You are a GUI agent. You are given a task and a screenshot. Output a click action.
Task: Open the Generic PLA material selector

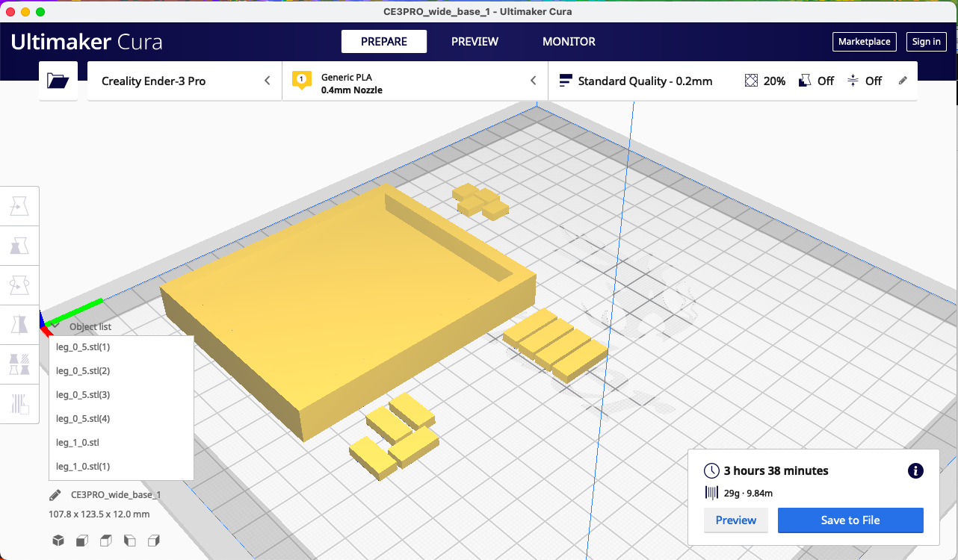click(x=415, y=81)
